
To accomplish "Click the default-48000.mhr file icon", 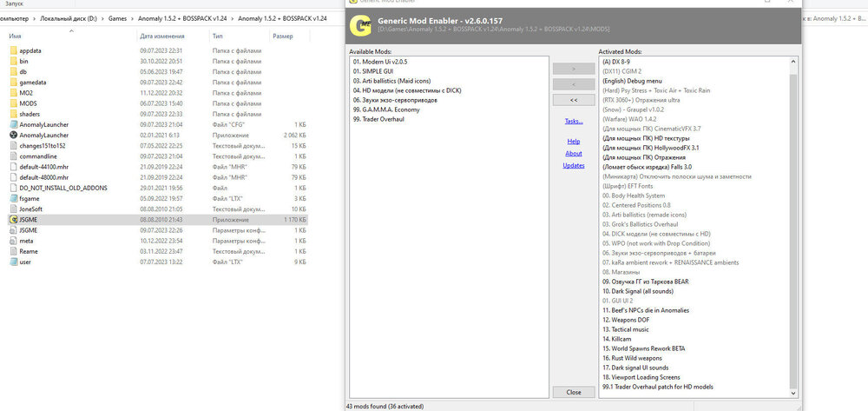I will 14,177.
